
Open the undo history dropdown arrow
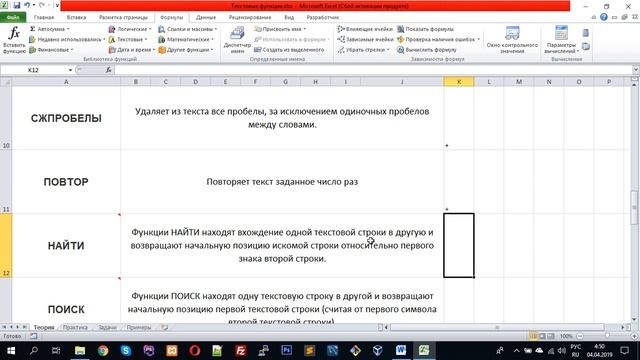pos(33,6)
